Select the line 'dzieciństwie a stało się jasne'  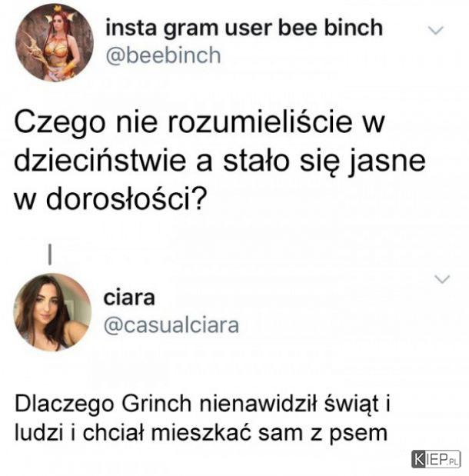tap(219, 161)
